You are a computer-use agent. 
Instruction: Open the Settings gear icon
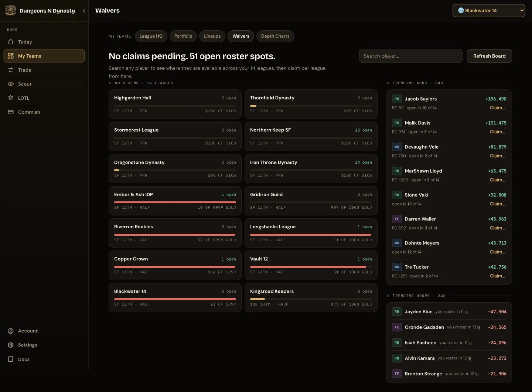coord(11,345)
